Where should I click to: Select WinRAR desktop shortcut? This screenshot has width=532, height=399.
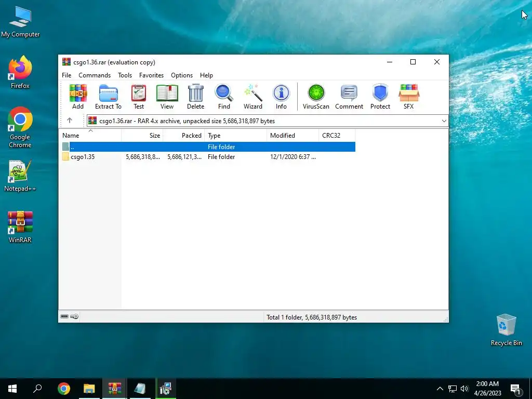point(20,227)
